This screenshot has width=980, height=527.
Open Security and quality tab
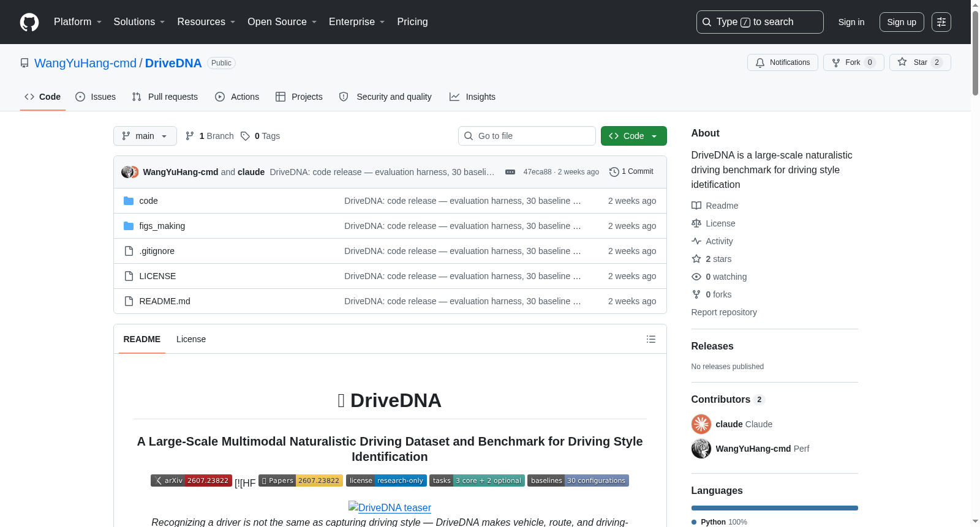click(385, 97)
